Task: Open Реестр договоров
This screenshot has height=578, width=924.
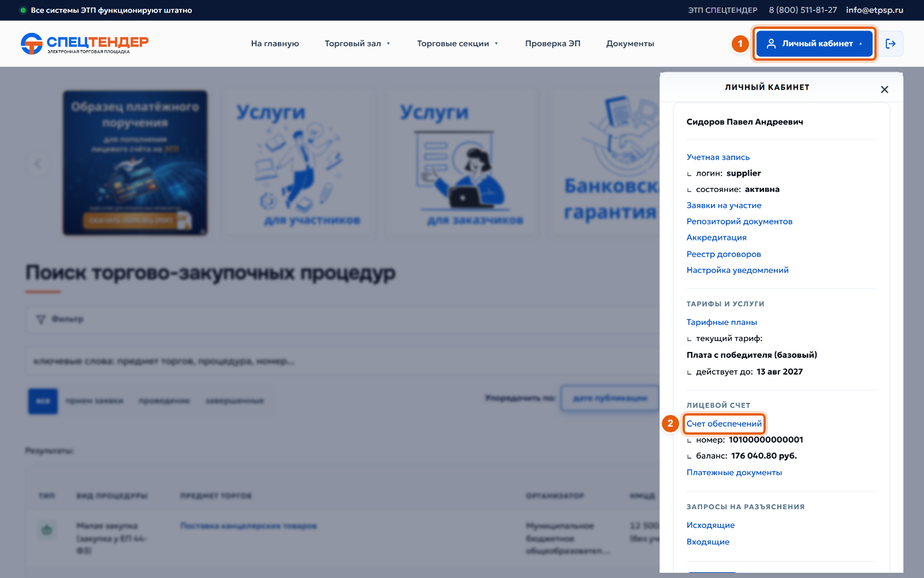Action: tap(724, 254)
